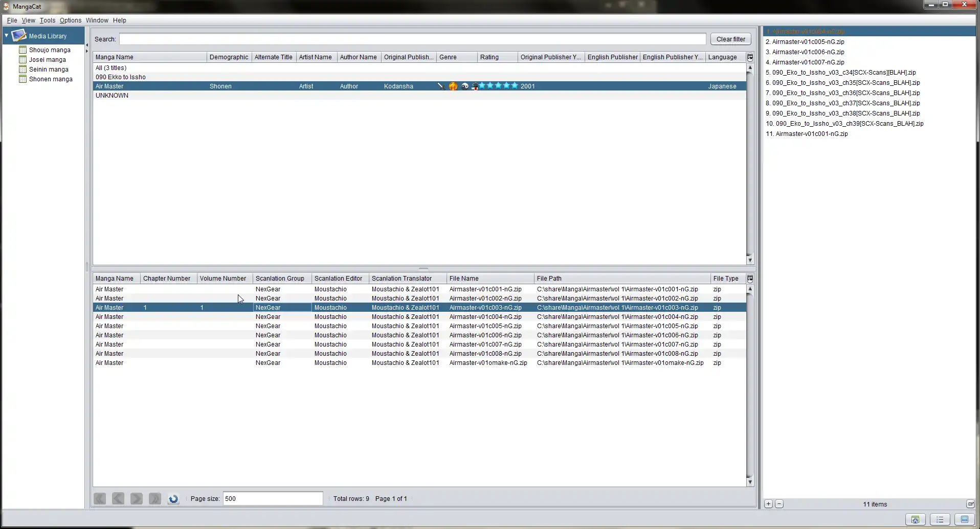Screen dimensions: 980x529
Task: Select playlist item 11 Airmaster-v01c001-nG.zip
Action: [x=870, y=134]
